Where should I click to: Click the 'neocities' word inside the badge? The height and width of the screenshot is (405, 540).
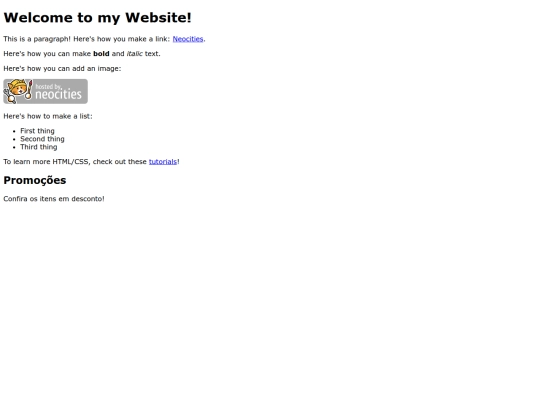coord(59,94)
